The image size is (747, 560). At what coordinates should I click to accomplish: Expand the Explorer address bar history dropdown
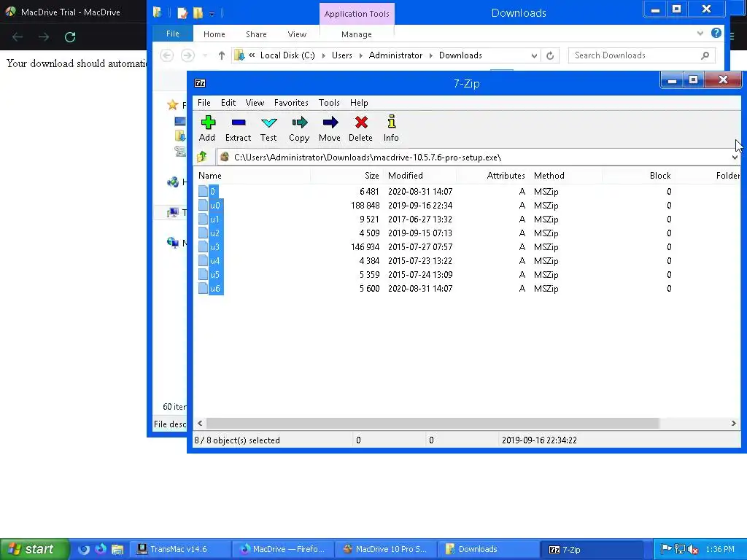click(535, 55)
